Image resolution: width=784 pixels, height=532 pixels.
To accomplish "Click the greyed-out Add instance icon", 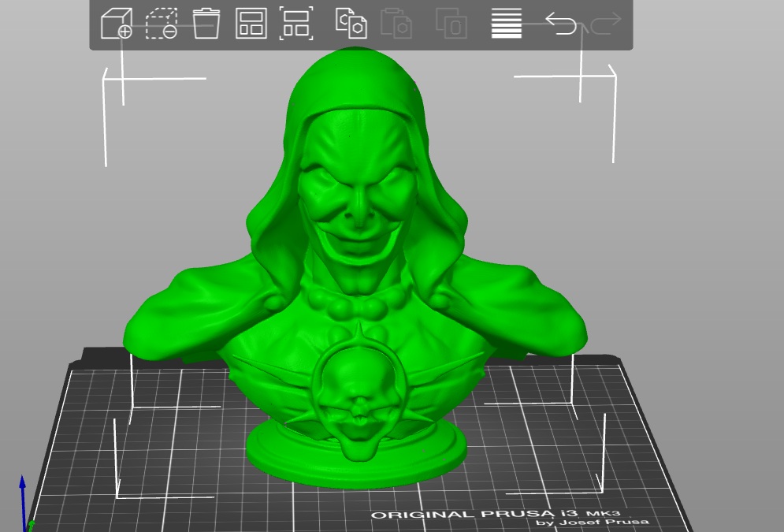I will (x=451, y=23).
